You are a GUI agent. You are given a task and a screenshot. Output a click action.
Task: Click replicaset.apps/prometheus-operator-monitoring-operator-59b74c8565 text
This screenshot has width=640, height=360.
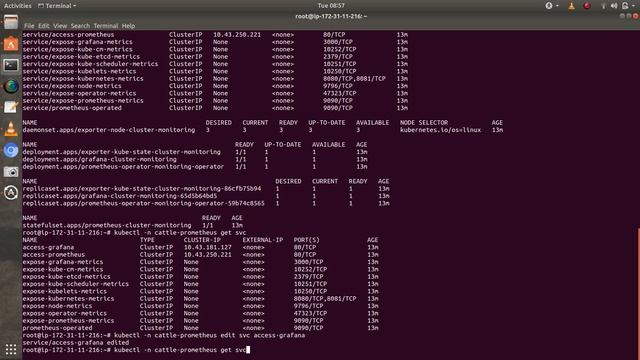(x=144, y=204)
